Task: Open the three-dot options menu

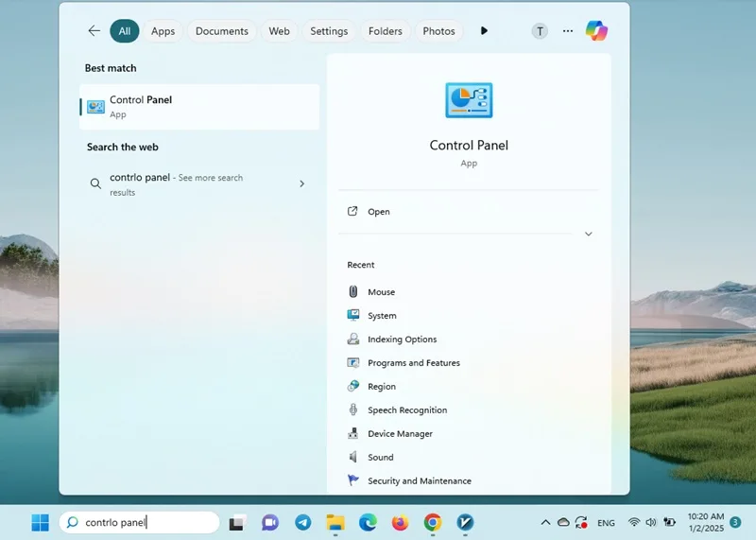Action: point(568,31)
